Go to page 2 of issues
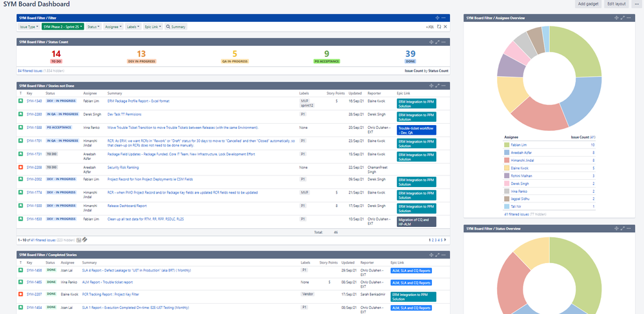 click(433, 240)
